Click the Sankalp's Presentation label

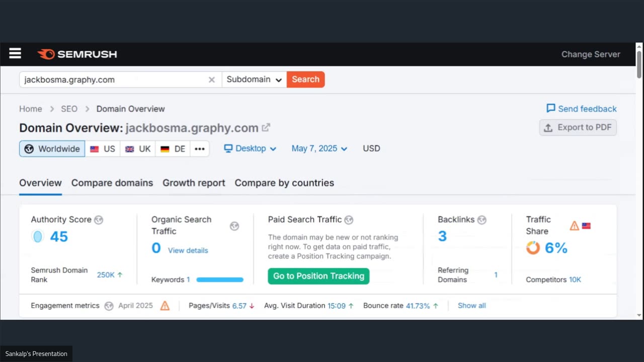point(36,354)
